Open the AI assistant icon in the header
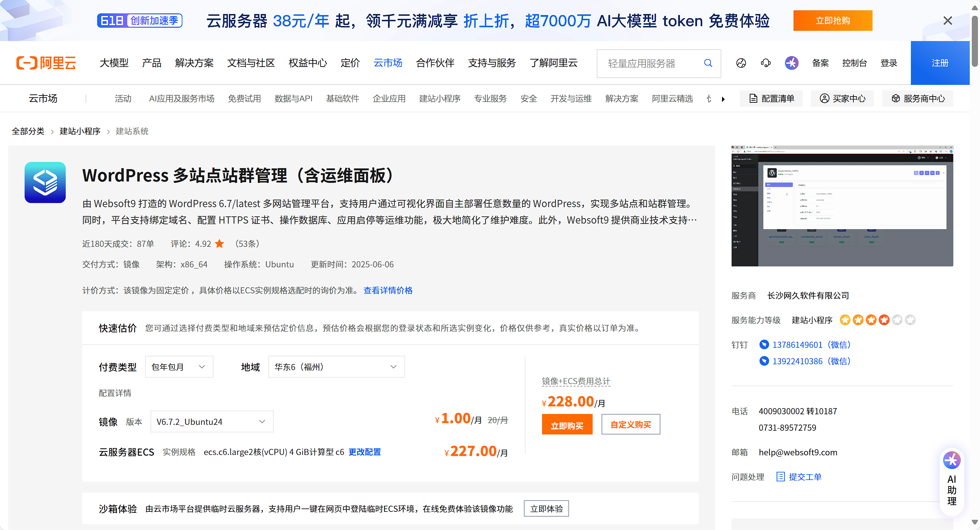The width and height of the screenshot is (980, 530). click(x=791, y=63)
